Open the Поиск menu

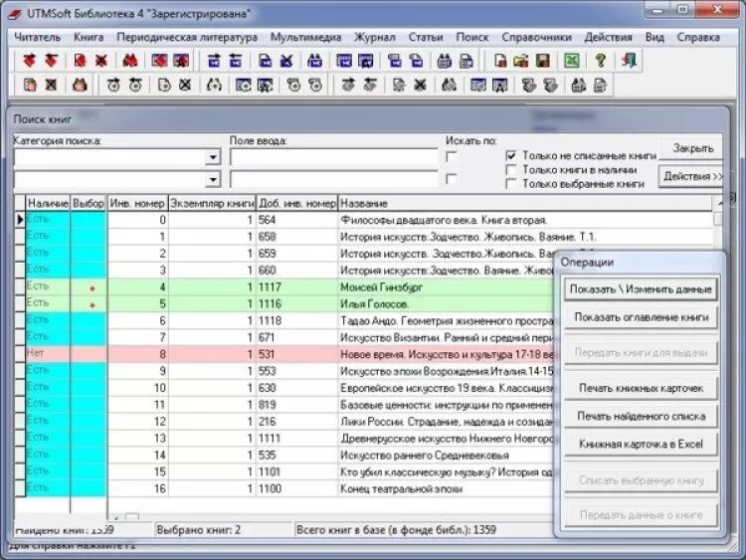[471, 37]
